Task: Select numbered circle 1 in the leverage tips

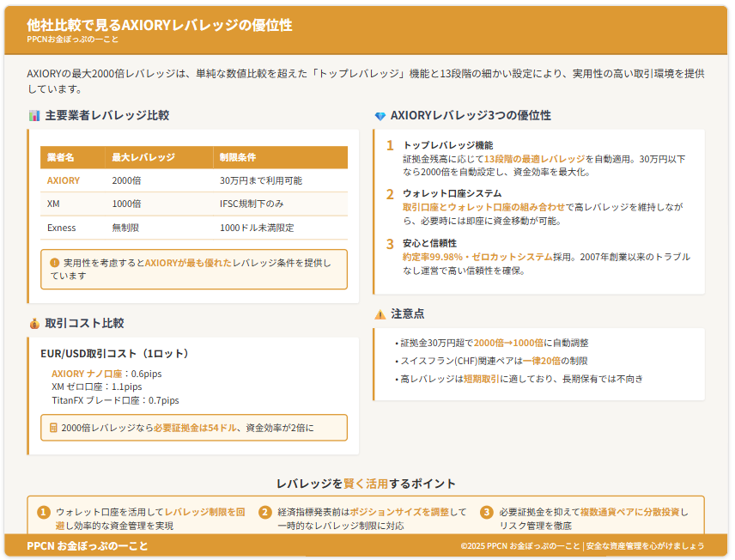Action: click(44, 512)
